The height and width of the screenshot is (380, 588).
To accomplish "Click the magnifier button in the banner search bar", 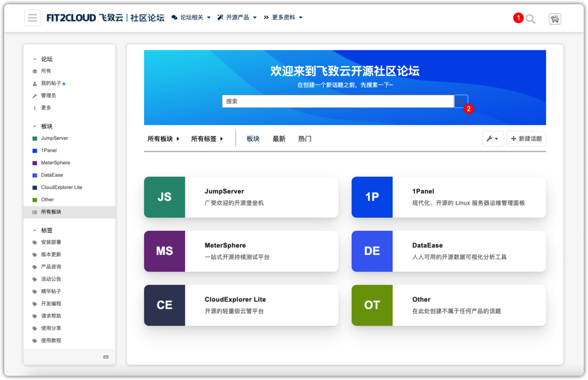I will [x=461, y=101].
